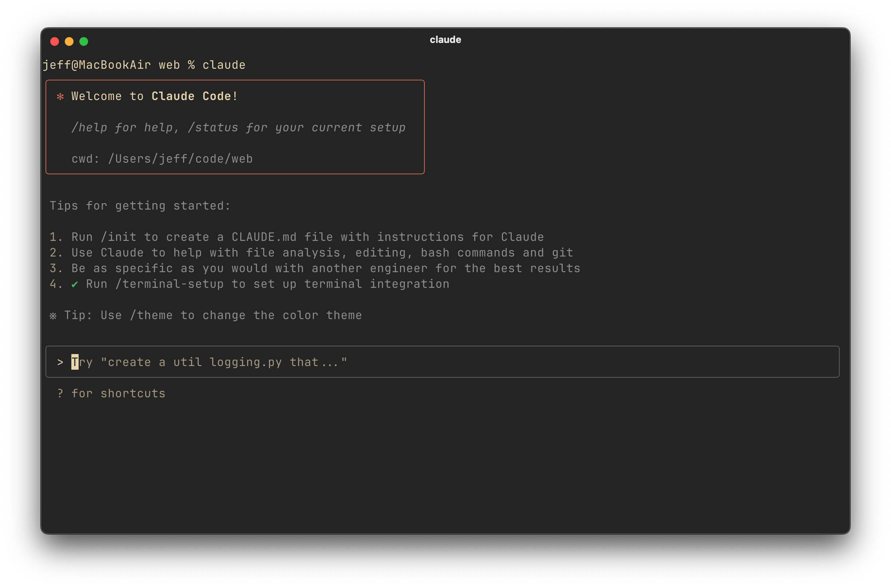
Task: Click the yellow traffic light button
Action: (x=70, y=41)
